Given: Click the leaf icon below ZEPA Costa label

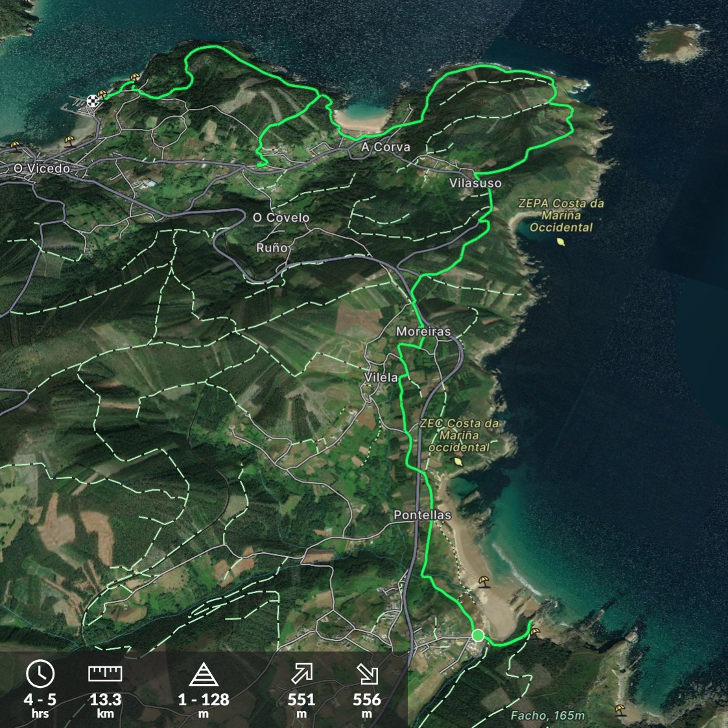Looking at the screenshot, I should (x=561, y=242).
